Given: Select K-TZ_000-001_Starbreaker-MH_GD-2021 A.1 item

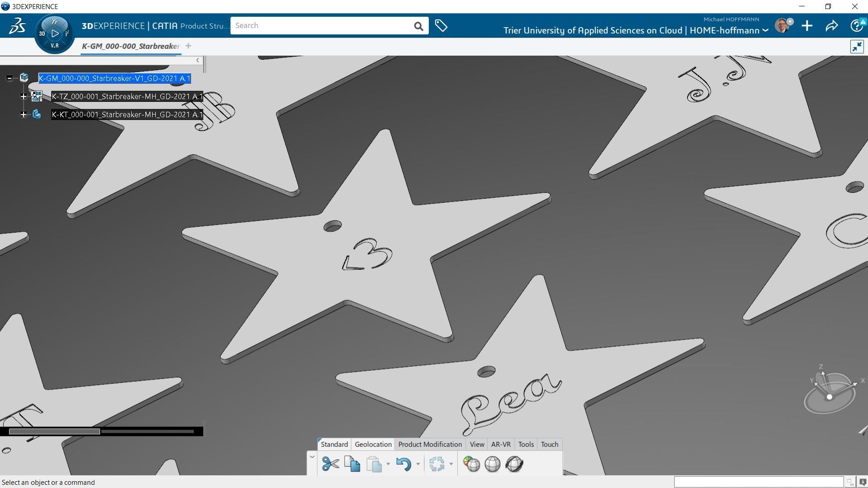Looking at the screenshot, I should click(x=127, y=96).
